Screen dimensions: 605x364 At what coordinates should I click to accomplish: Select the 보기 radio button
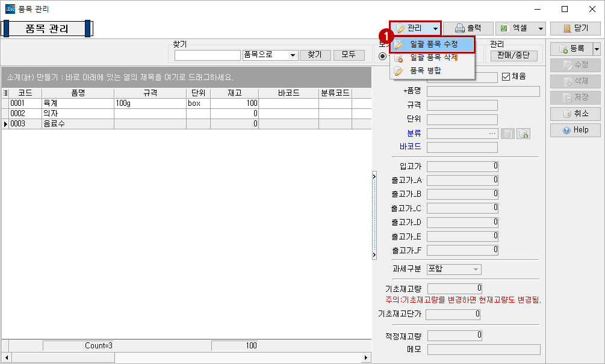click(382, 57)
